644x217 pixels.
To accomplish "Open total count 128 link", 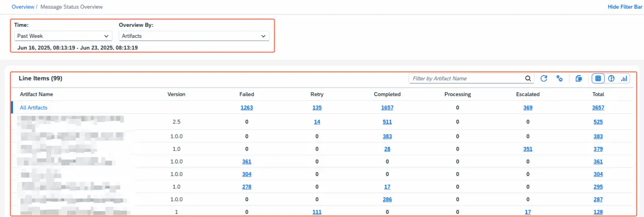I will 598,212.
